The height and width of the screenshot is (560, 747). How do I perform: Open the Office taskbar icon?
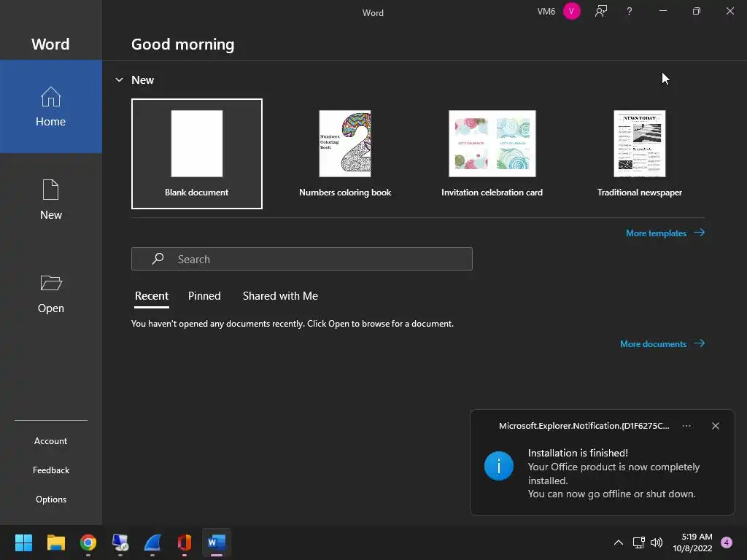pyautogui.click(x=185, y=542)
